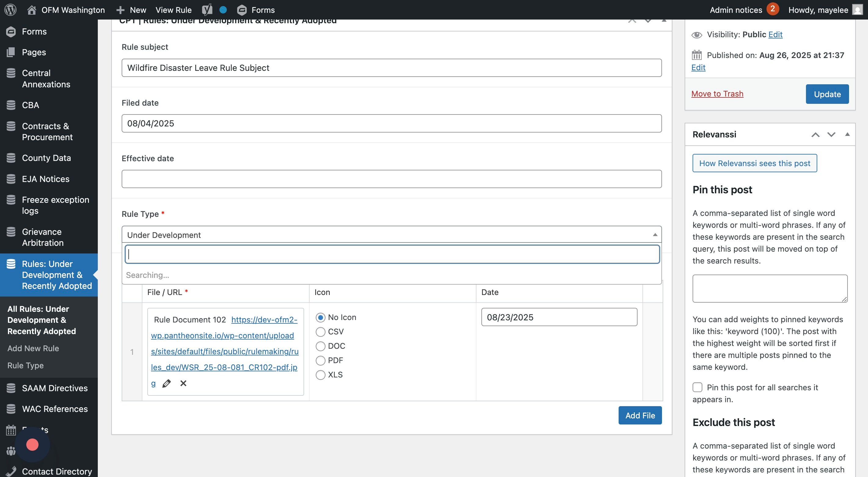Screen dimensions: 868x477
Task: Click the Admin notices count badge
Action: (x=772, y=9)
